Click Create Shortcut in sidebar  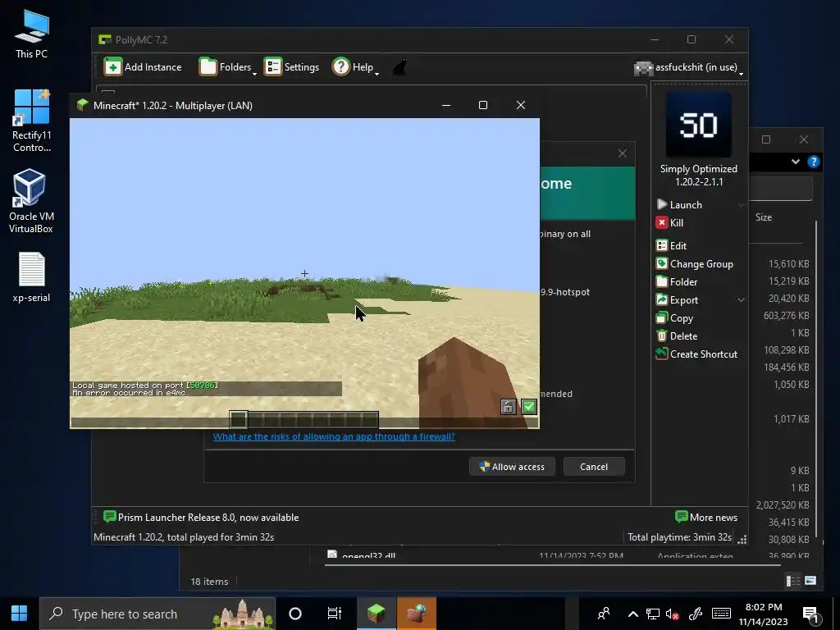[697, 354]
